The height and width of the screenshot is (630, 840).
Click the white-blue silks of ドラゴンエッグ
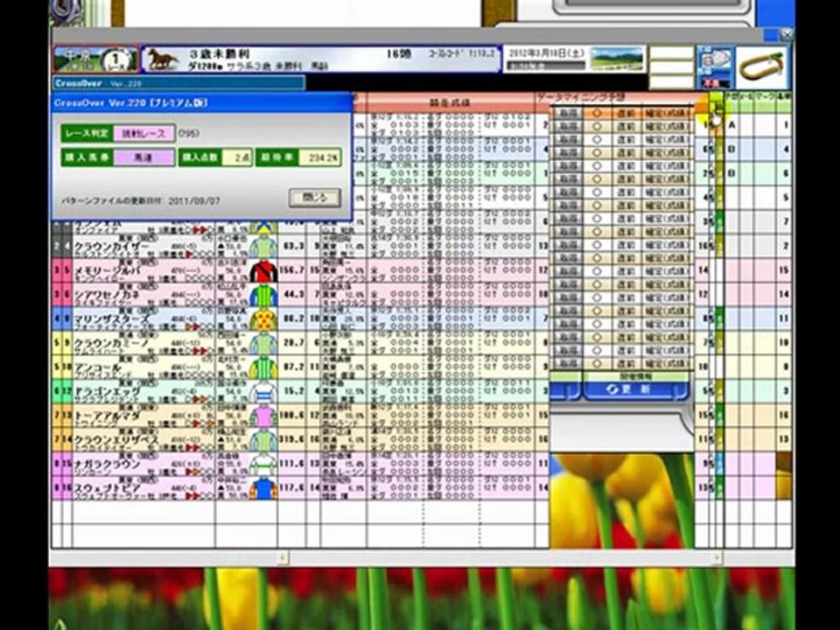263,392
